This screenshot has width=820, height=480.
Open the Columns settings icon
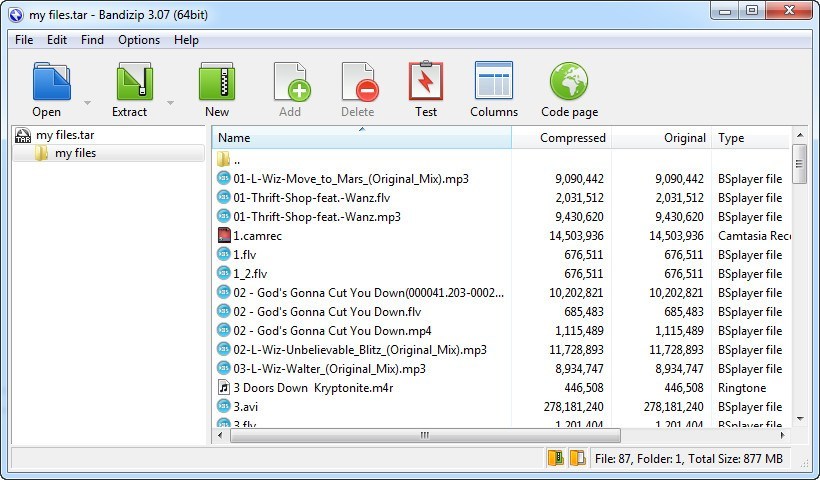pyautogui.click(x=494, y=81)
